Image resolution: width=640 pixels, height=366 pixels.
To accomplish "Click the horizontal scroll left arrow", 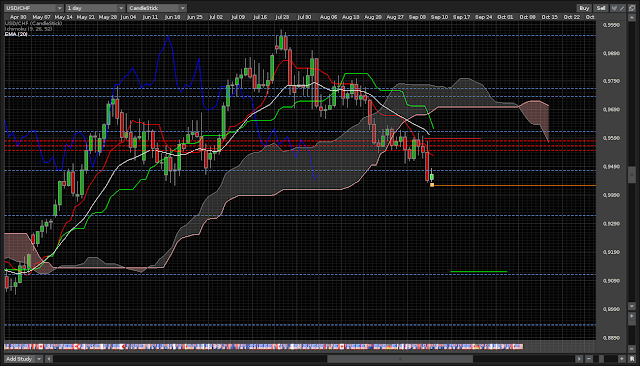I will pyautogui.click(x=49, y=359).
